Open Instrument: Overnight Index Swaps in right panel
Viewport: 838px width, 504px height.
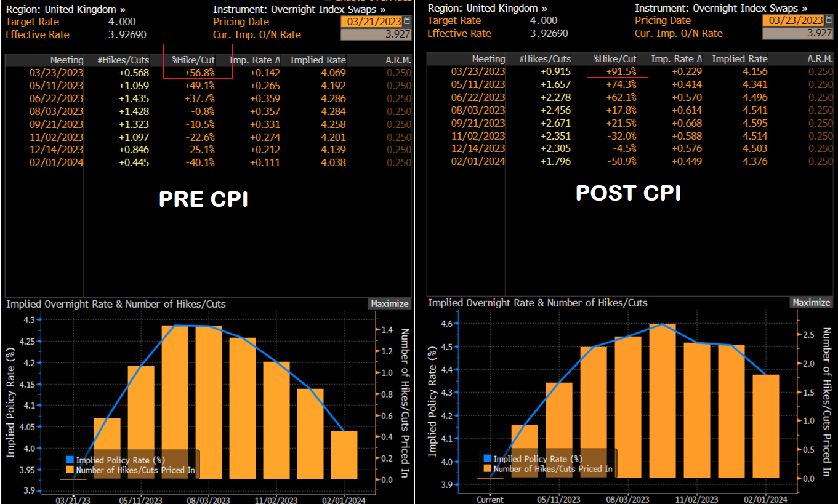pos(721,8)
